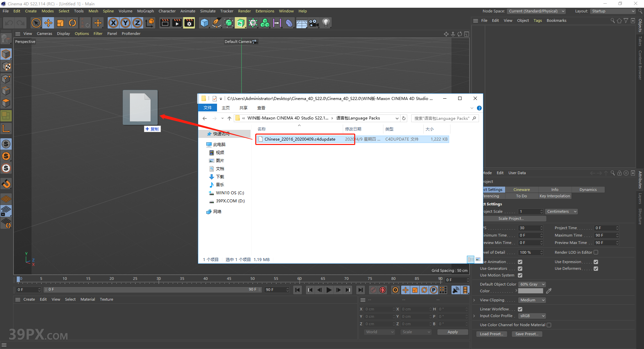Open the Render Settings icon
Screen dimensions: 644x349
189,23
